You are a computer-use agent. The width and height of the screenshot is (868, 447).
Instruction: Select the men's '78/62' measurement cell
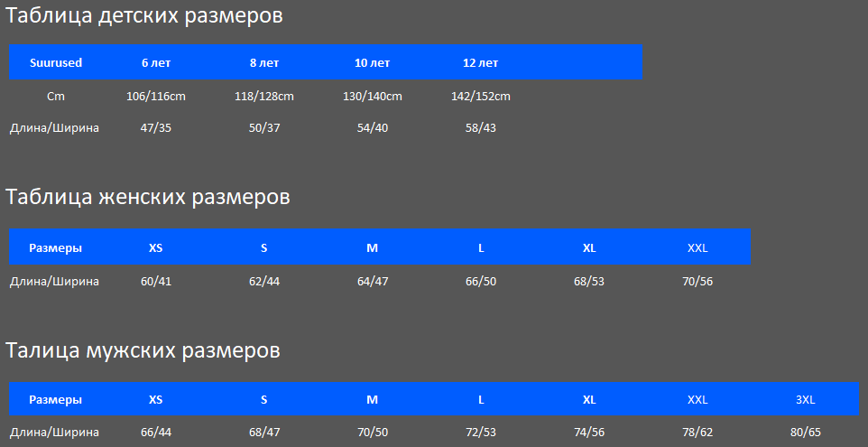[697, 432]
